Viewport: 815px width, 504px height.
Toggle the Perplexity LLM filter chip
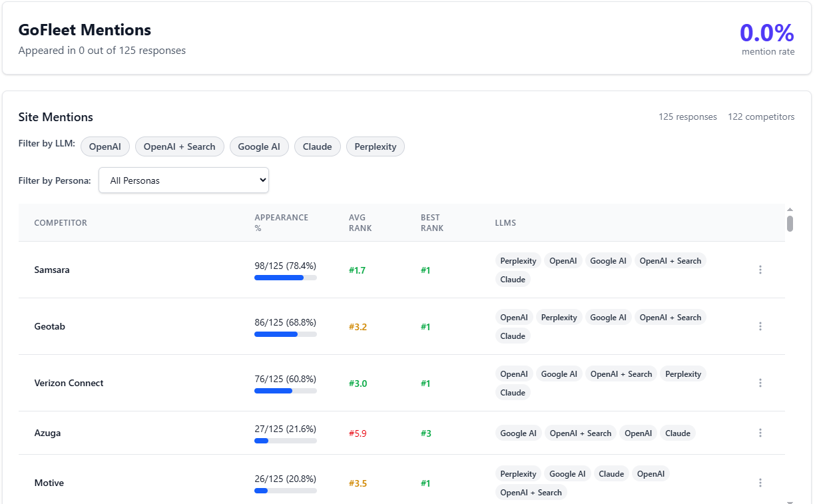point(376,146)
